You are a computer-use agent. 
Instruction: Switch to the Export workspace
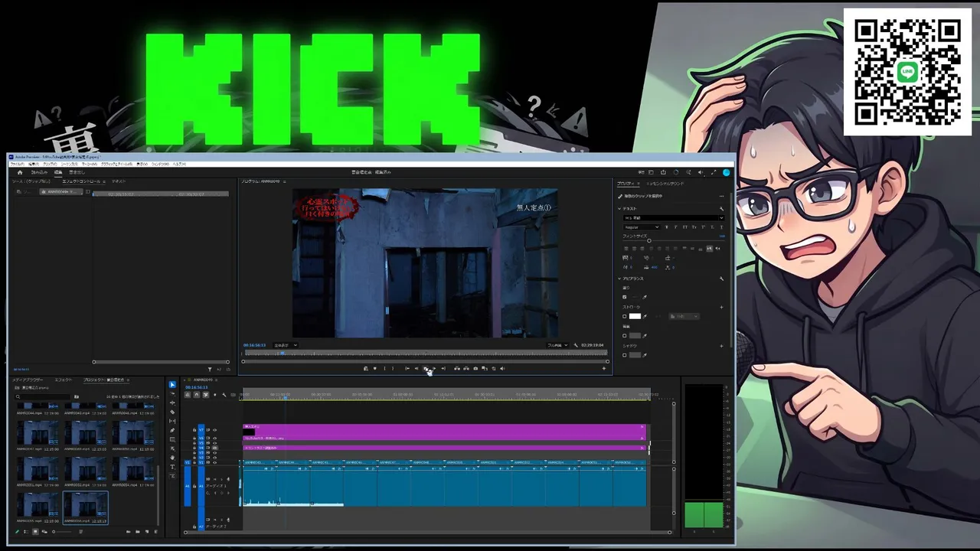pyautogui.click(x=77, y=172)
